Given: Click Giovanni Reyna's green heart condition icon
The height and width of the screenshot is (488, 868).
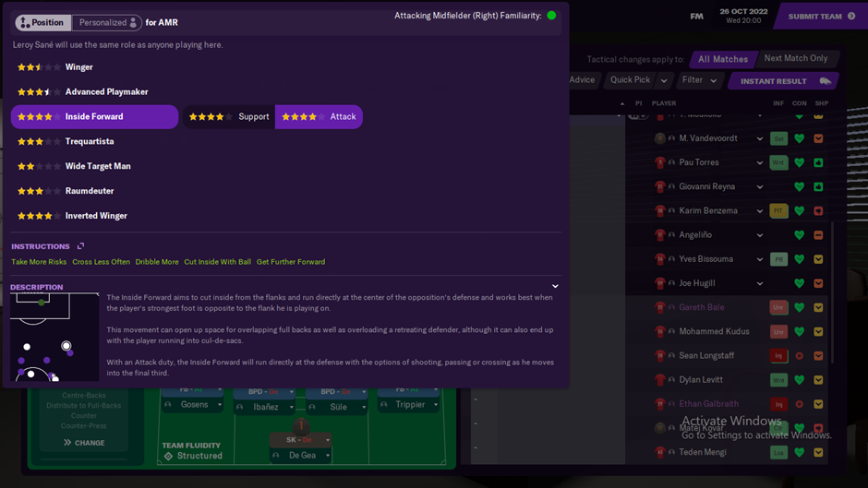Looking at the screenshot, I should [799, 187].
